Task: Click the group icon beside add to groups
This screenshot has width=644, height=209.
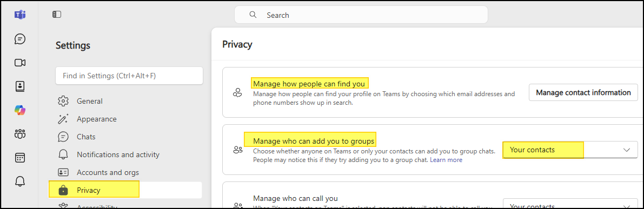Action: coord(237,150)
